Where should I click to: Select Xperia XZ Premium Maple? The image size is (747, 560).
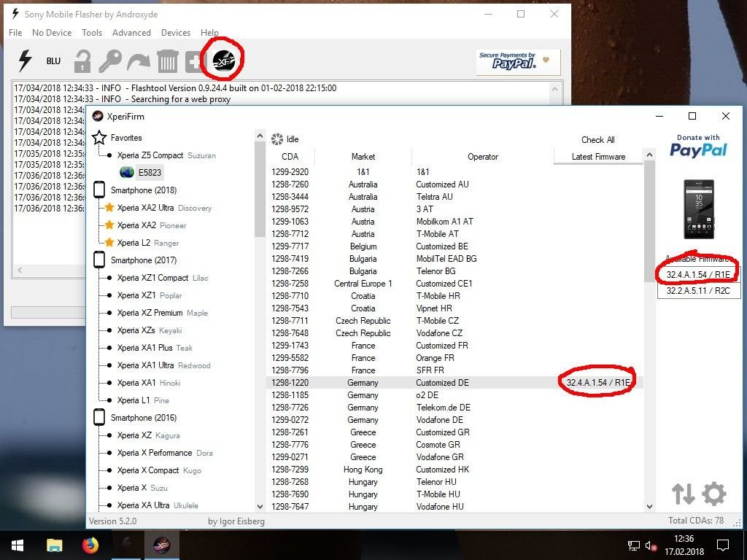pos(163,313)
